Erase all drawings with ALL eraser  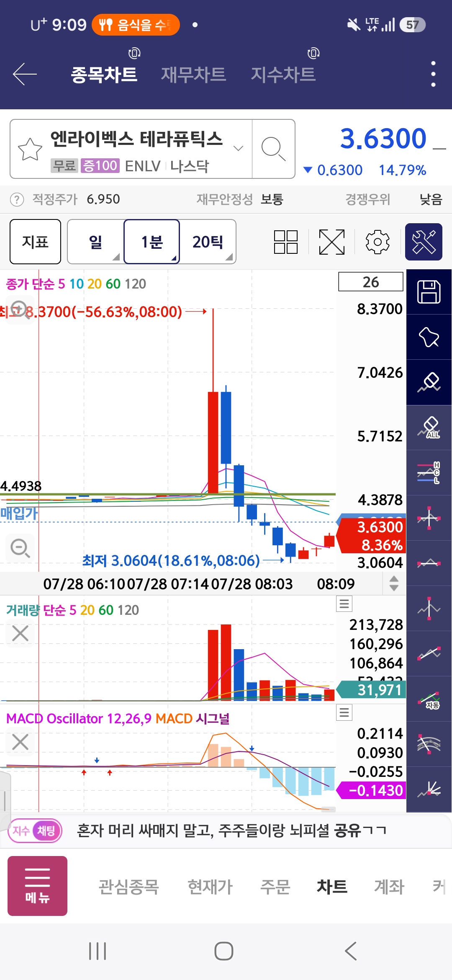[429, 428]
